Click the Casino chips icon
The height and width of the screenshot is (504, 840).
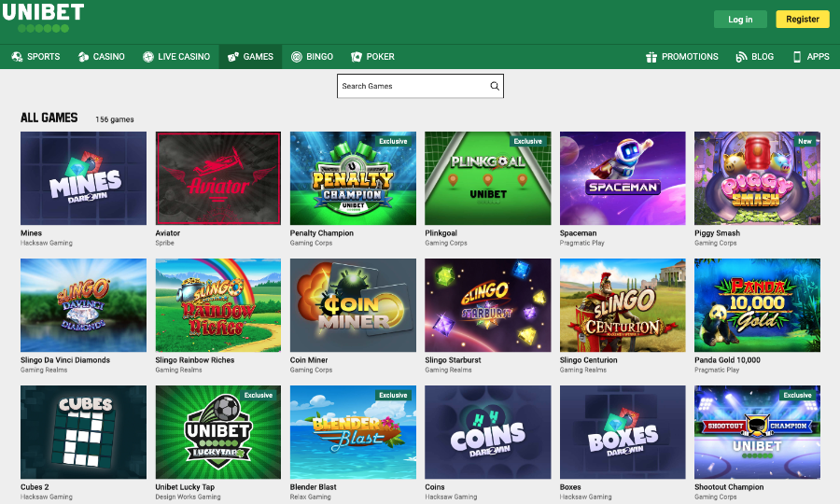[83, 57]
